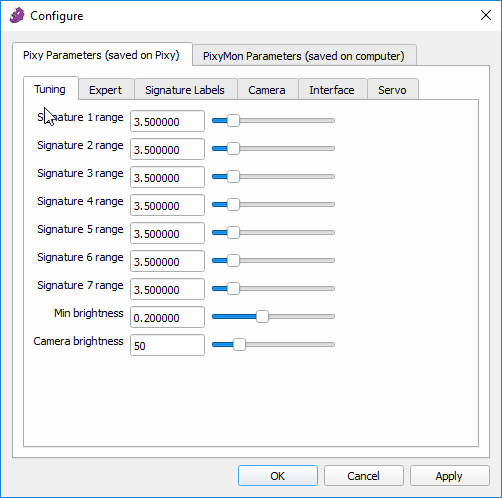Go to the Interface tab
The width and height of the screenshot is (502, 498).
tap(332, 90)
